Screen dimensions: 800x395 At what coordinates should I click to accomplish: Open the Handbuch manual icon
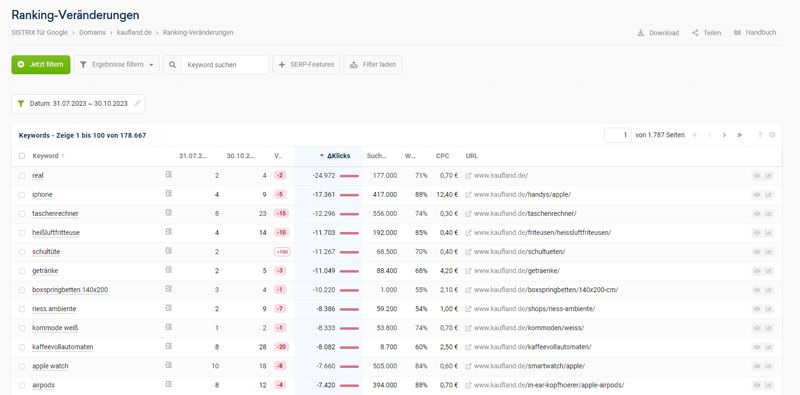point(737,33)
